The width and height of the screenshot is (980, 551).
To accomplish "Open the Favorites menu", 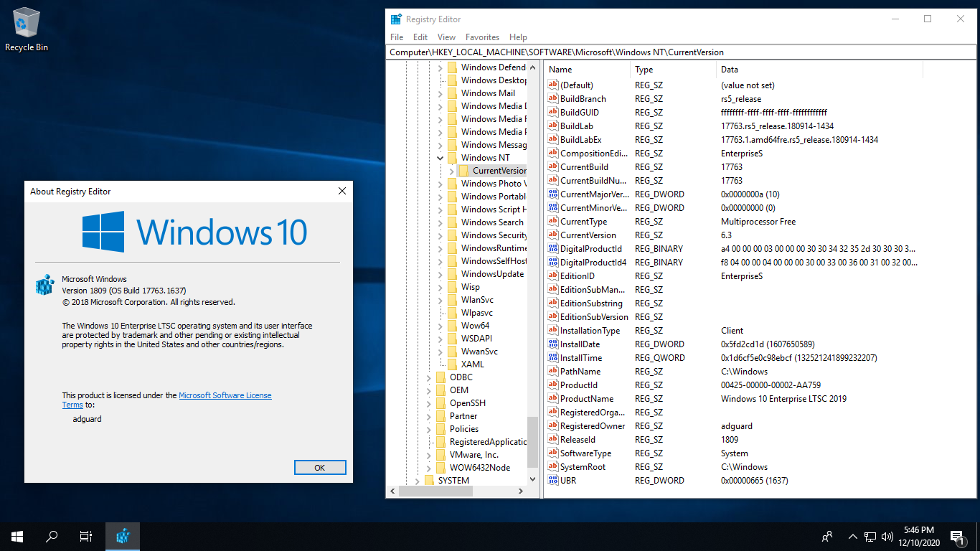I will coord(482,37).
